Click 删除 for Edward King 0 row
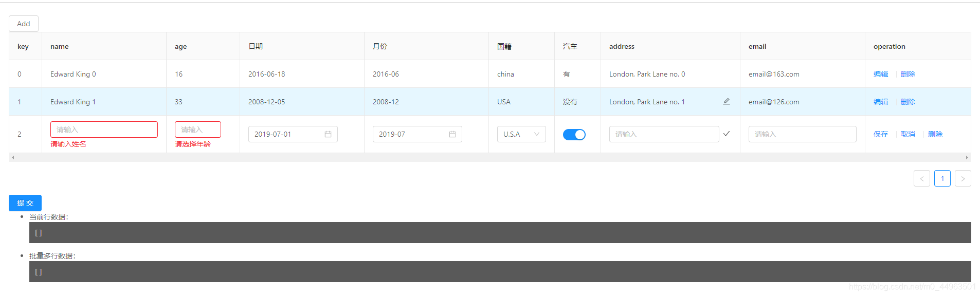Viewport: 980px width, 296px height. point(908,74)
